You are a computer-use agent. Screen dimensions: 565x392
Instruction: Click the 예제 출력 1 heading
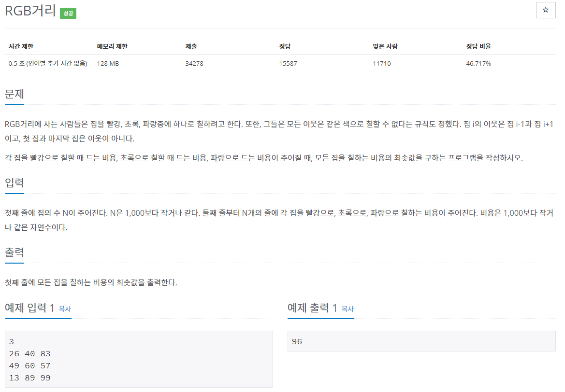click(312, 308)
